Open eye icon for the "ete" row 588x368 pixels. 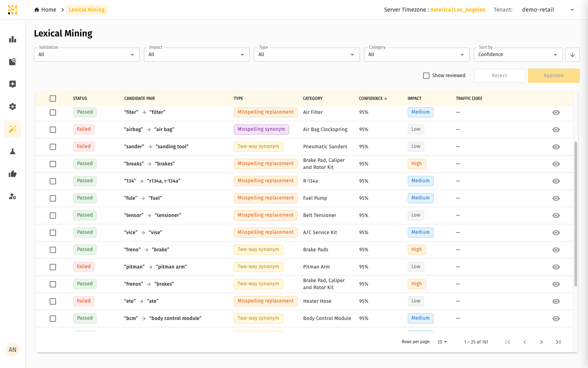556,301
